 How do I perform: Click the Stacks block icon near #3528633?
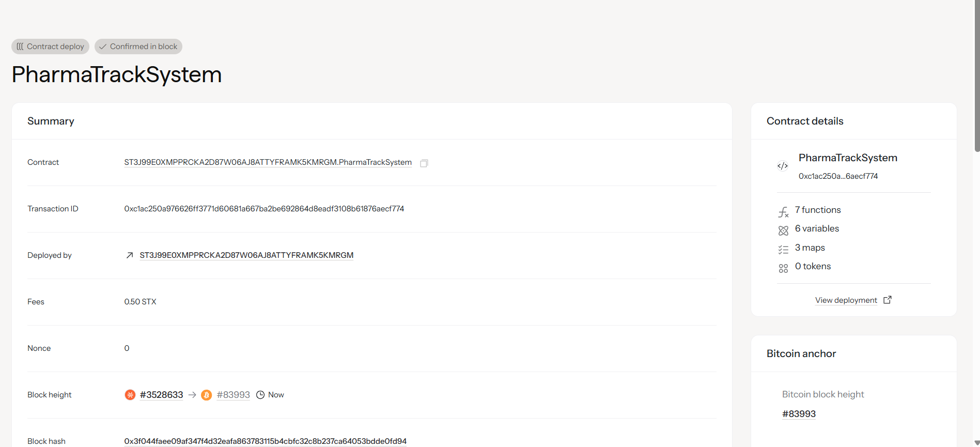click(130, 395)
